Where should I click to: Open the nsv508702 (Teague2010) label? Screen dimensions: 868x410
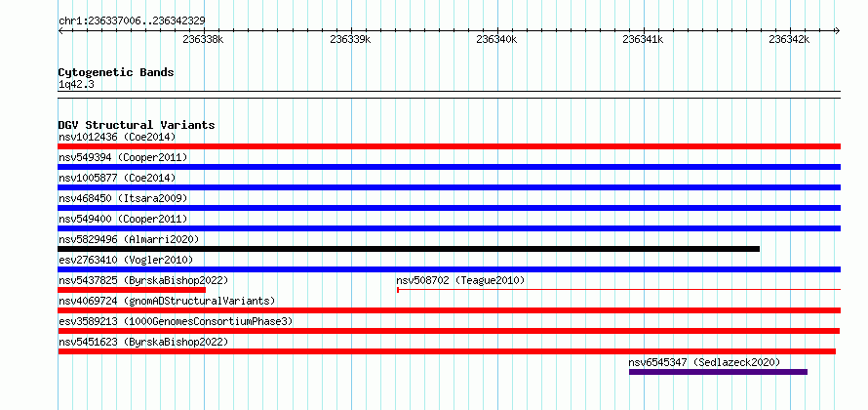click(460, 280)
